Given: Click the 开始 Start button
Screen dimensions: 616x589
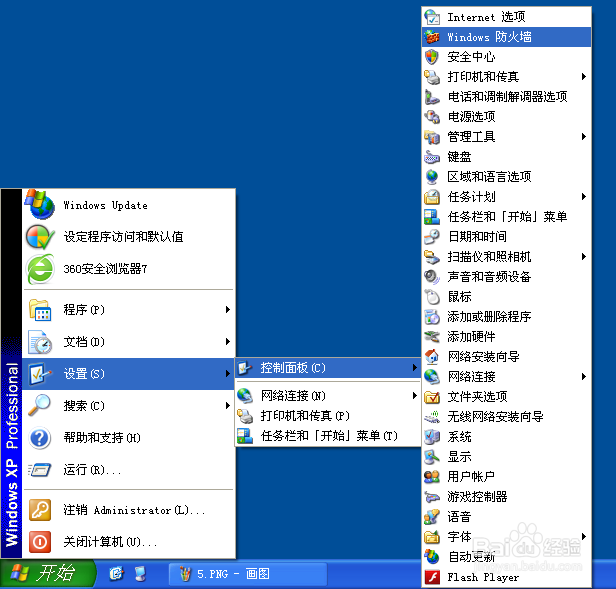Looking at the screenshot, I should pos(47,574).
